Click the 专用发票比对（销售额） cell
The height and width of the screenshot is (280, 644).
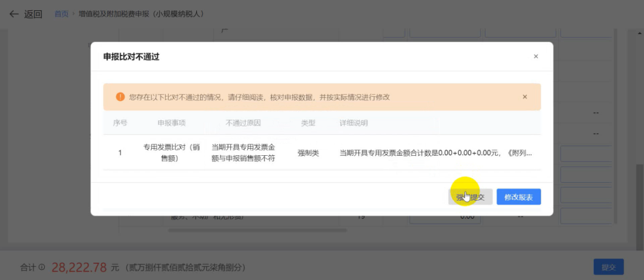tap(172, 153)
